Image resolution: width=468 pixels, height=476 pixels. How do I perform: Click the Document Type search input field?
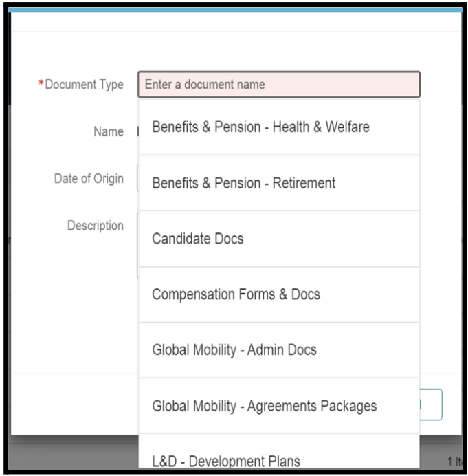[x=278, y=85]
